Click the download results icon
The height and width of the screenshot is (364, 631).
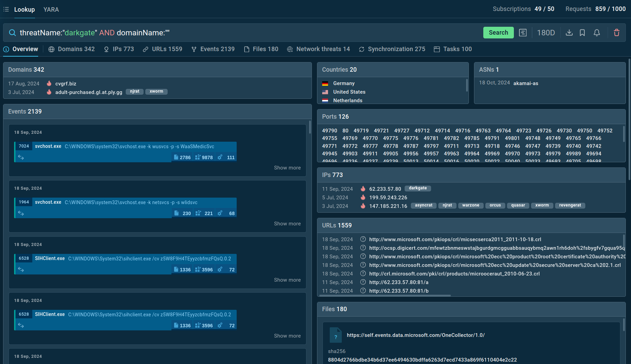(x=569, y=33)
